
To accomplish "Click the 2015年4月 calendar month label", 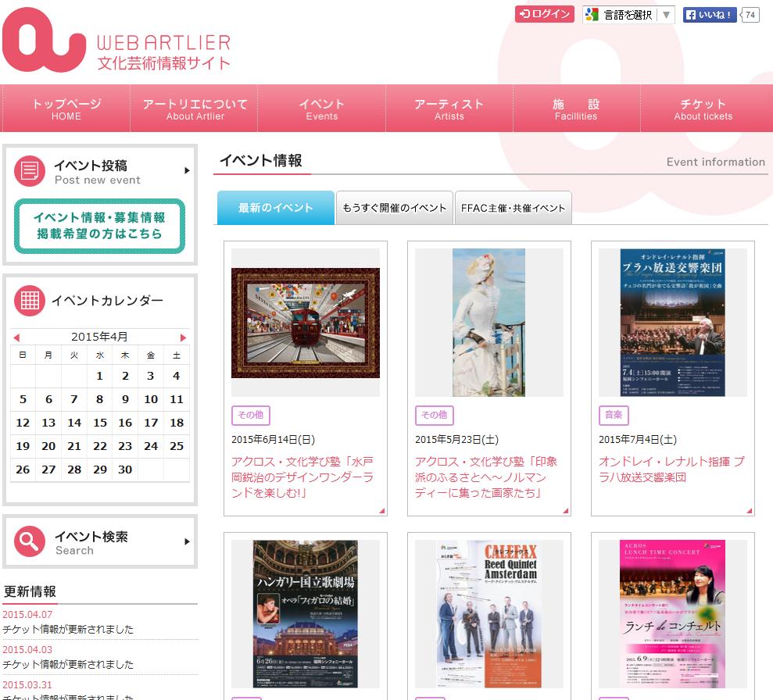I will click(x=99, y=337).
